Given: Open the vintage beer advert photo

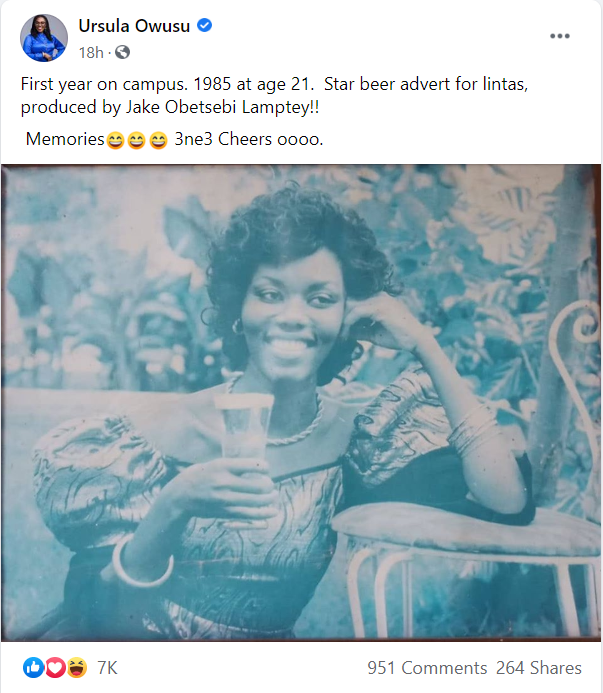Looking at the screenshot, I should coord(301,403).
